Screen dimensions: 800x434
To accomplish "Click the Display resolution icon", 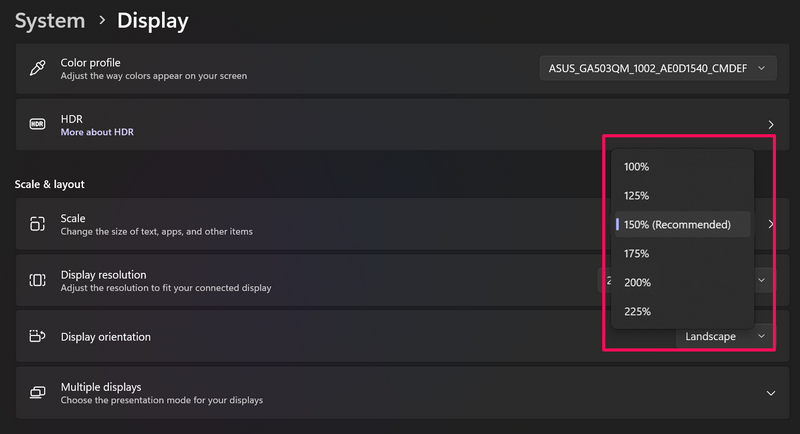I will click(38, 281).
